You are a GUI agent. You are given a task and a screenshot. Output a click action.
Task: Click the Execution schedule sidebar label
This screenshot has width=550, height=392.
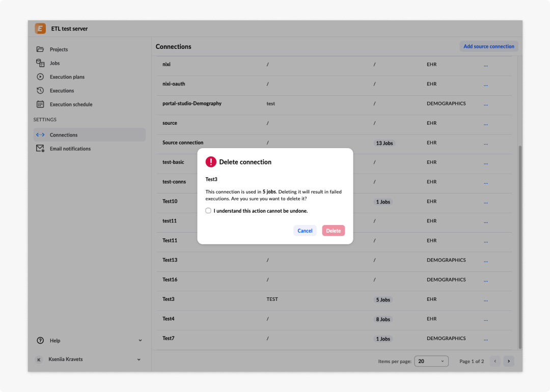pos(71,104)
